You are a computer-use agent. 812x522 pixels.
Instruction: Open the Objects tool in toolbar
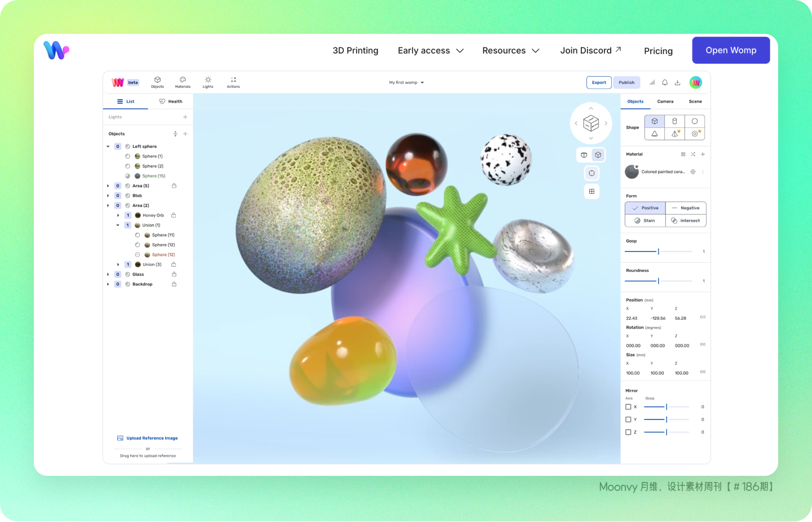pos(157,82)
